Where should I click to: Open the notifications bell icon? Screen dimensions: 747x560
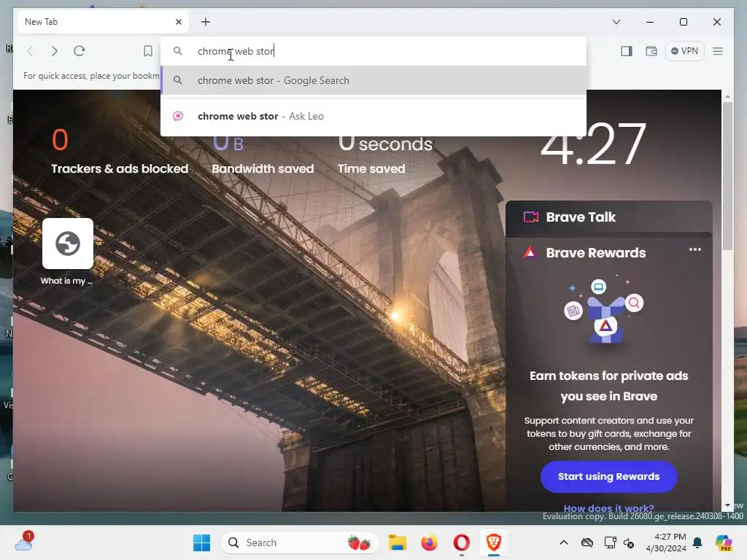click(x=697, y=542)
